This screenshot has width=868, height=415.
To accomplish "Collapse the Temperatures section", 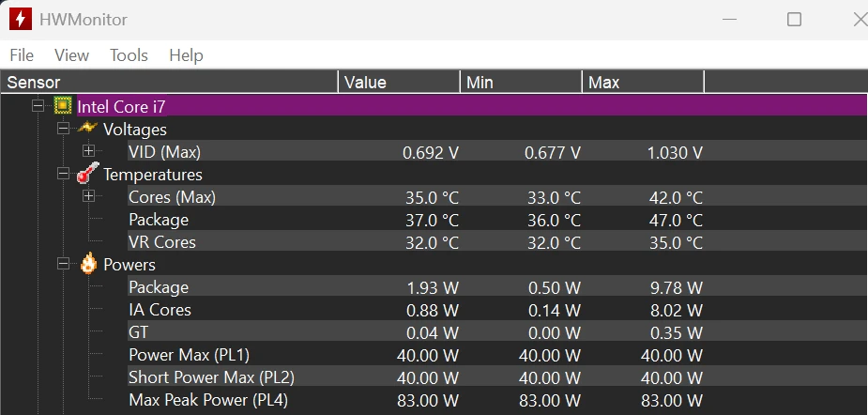I will click(64, 174).
